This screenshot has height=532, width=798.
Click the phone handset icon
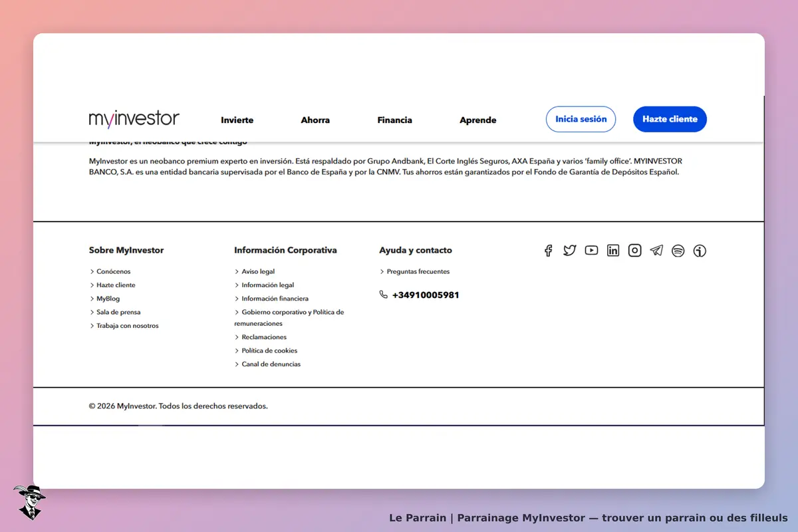pyautogui.click(x=384, y=295)
